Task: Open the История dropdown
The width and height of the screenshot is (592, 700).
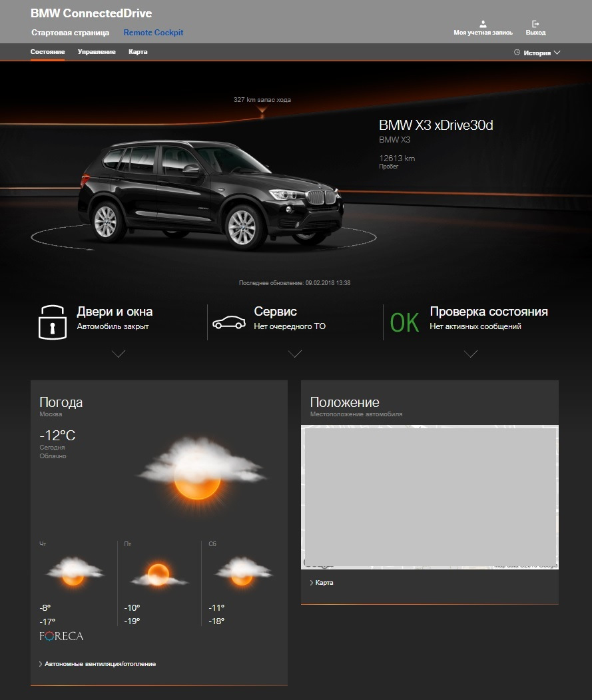Action: tap(537, 53)
